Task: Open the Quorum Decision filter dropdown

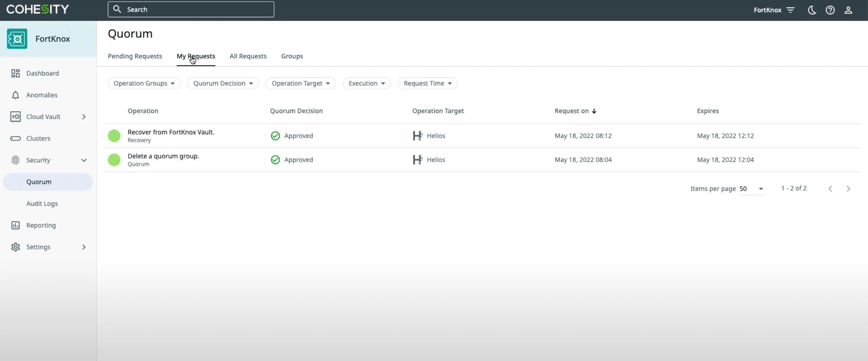Action: click(x=223, y=83)
